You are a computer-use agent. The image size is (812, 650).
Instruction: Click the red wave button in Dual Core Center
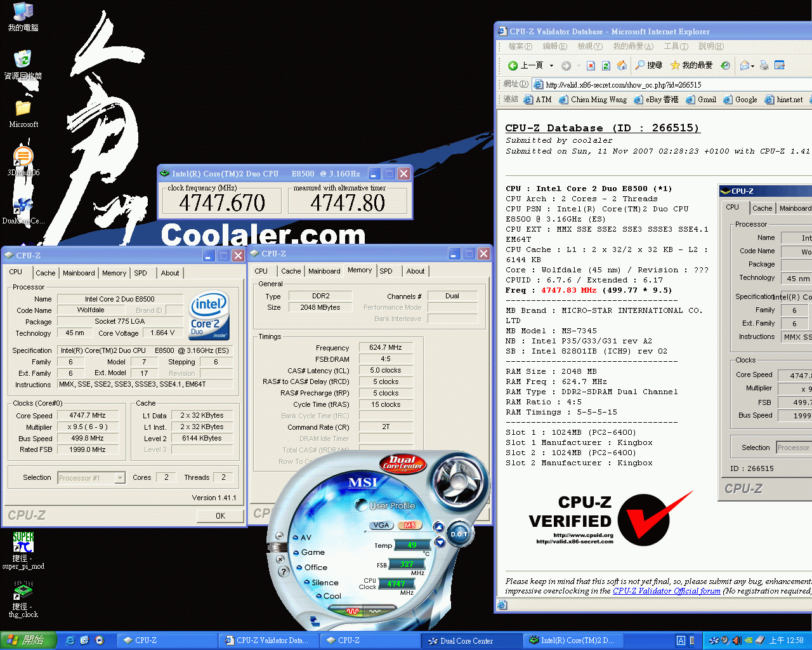tap(353, 611)
